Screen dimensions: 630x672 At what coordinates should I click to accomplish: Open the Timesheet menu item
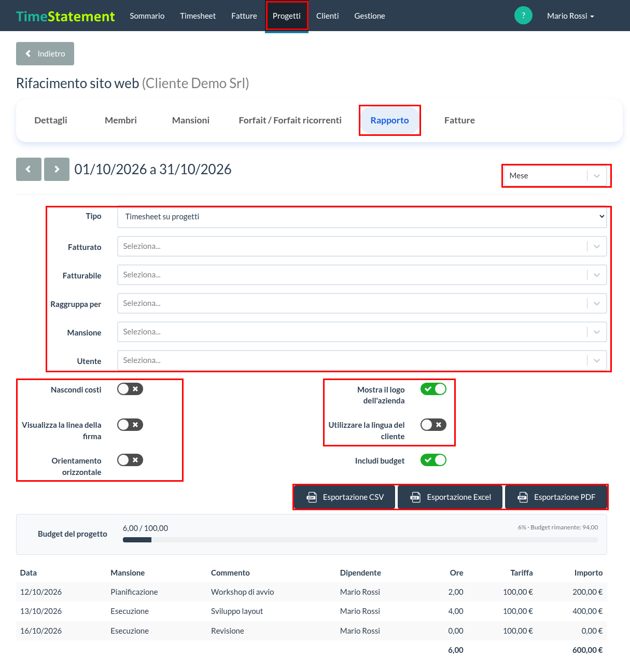pos(198,16)
